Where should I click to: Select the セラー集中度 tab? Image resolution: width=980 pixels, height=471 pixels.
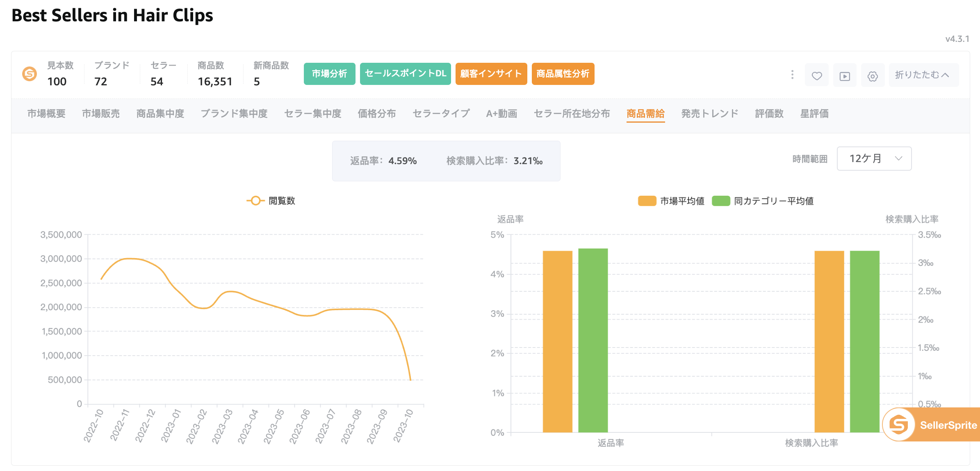point(313,114)
